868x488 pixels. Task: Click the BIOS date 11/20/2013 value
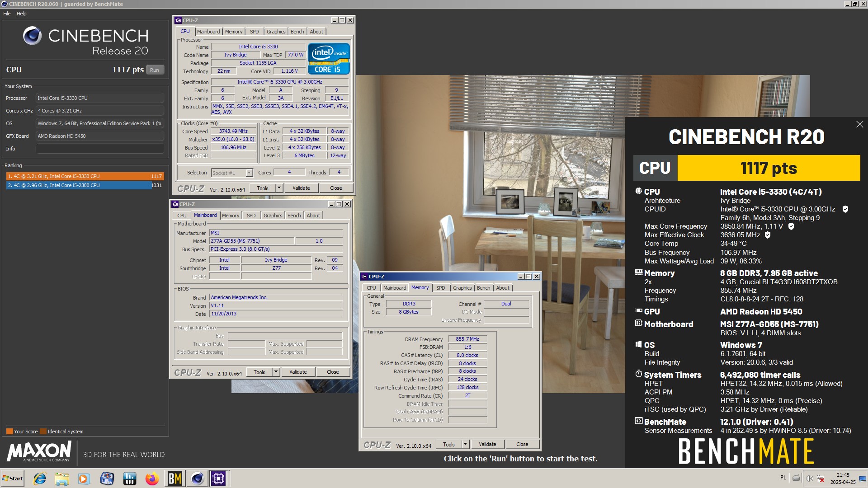coord(276,314)
